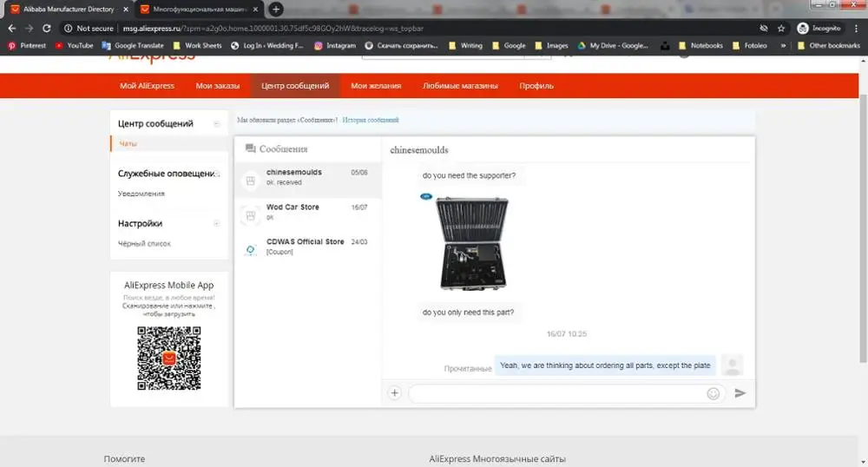Viewport: 868px width, 467px height.
Task: Click the Сообщения chat bubble icon
Action: tap(251, 148)
